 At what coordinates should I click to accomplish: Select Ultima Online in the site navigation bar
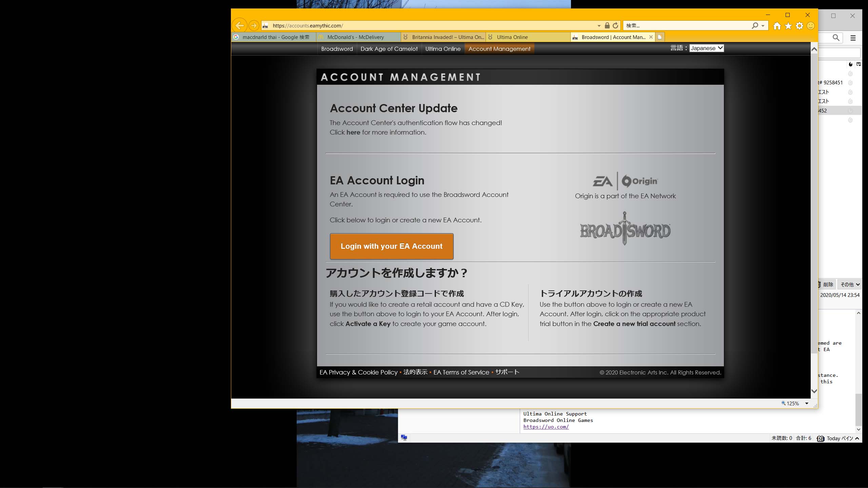tap(443, 49)
